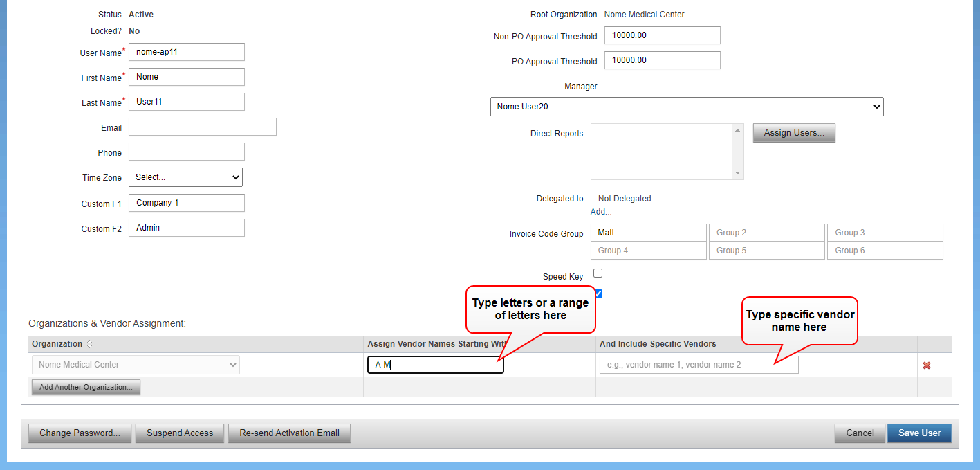Screen dimensions: 980x470
Task: Cancel editing the user
Action: point(860,433)
